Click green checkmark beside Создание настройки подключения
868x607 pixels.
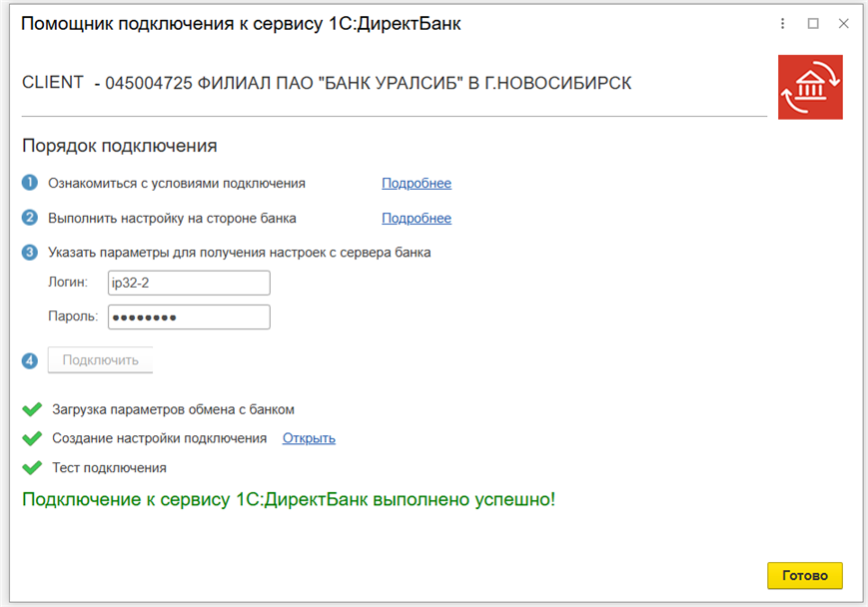pos(33,438)
